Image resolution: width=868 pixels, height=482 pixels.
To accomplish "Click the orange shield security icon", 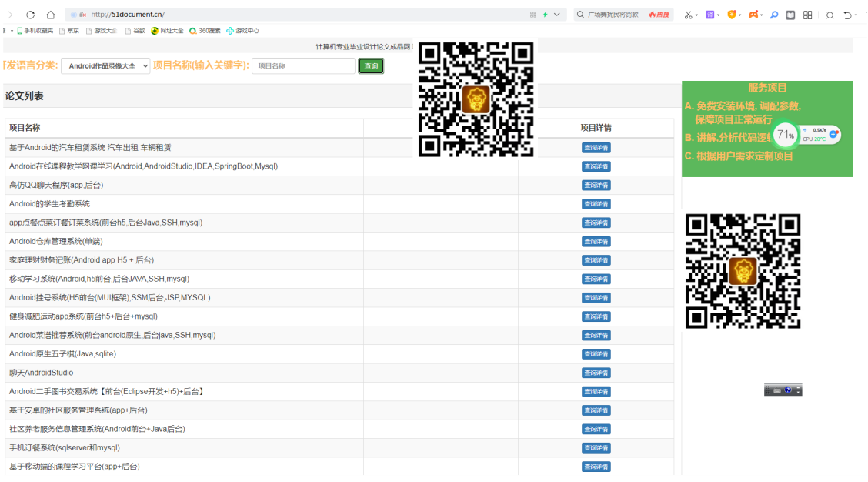I will click(x=731, y=15).
